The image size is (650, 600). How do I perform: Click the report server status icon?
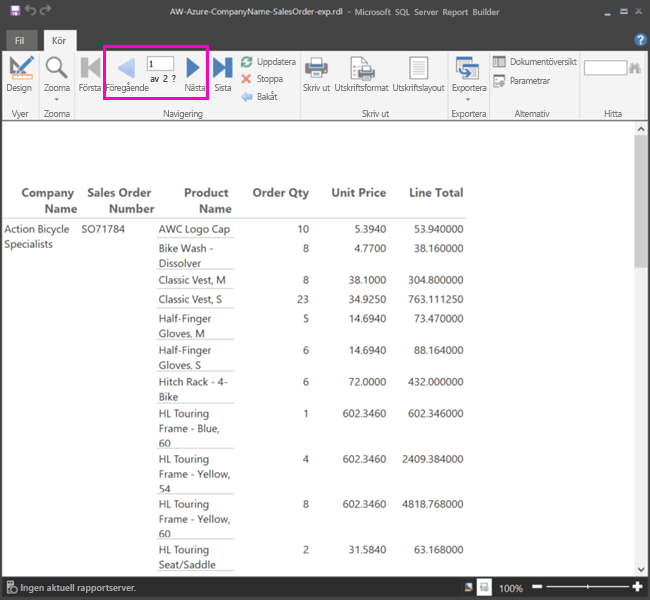(12, 587)
